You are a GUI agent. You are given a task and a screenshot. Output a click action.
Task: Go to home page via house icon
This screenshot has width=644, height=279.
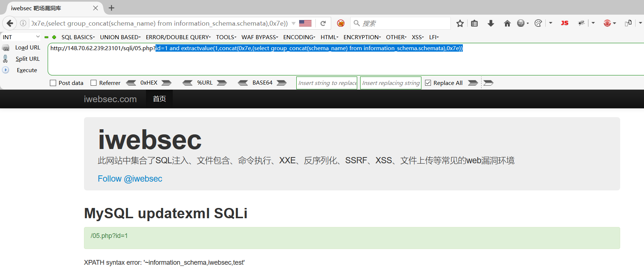[507, 23]
